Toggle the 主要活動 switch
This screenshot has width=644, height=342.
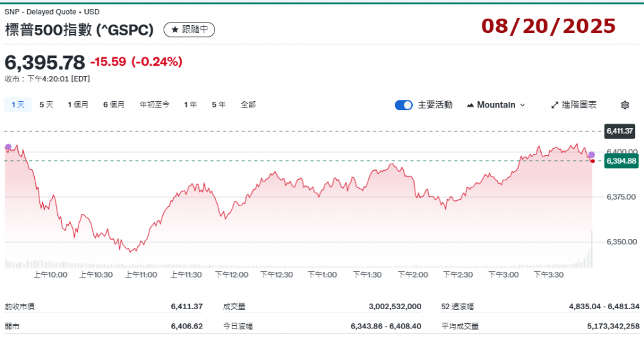(x=404, y=105)
